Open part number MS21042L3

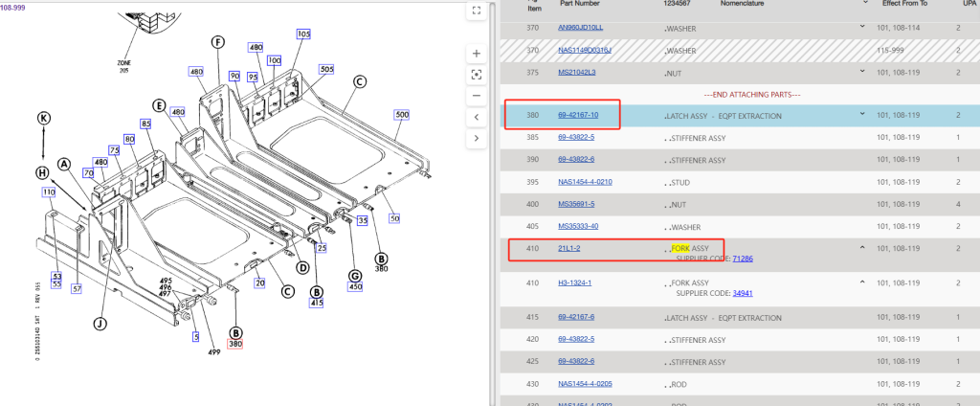coord(576,72)
